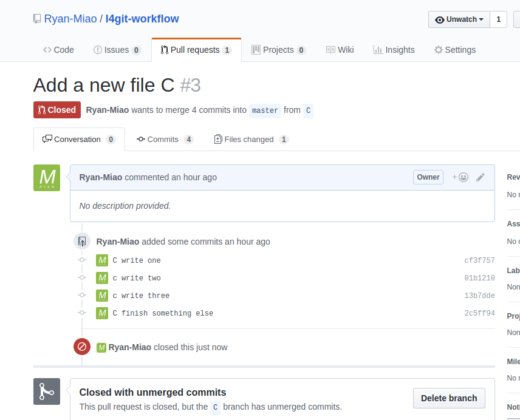Viewport: 520px width, 420px height.
Task: Click commit hash 01b1210
Action: [479, 278]
